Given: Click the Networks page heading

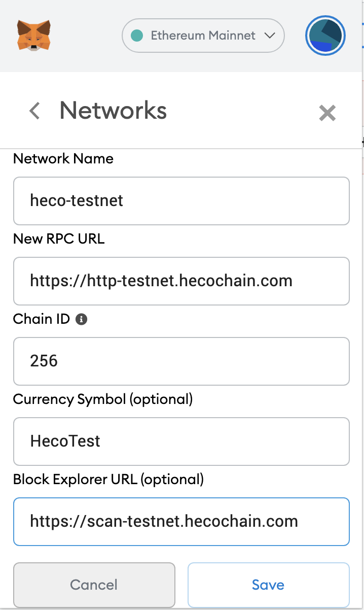Looking at the screenshot, I should pyautogui.click(x=113, y=110).
